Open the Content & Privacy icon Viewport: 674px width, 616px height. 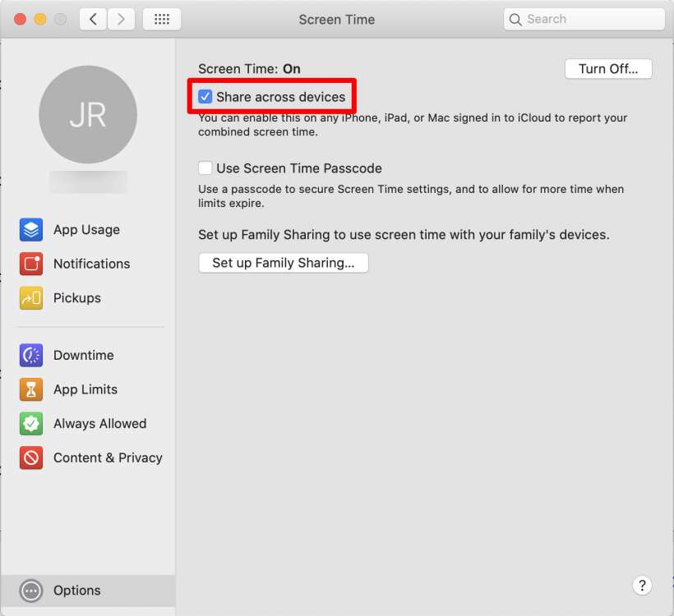click(x=31, y=458)
